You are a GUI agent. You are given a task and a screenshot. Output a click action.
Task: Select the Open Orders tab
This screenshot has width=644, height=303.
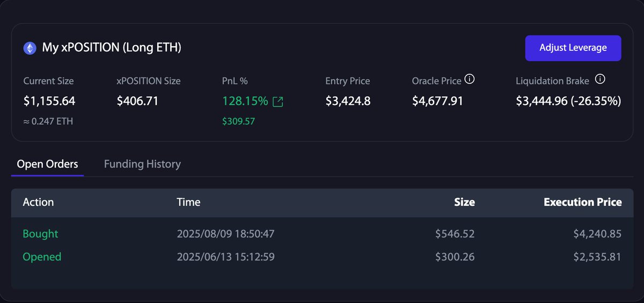pyautogui.click(x=47, y=164)
